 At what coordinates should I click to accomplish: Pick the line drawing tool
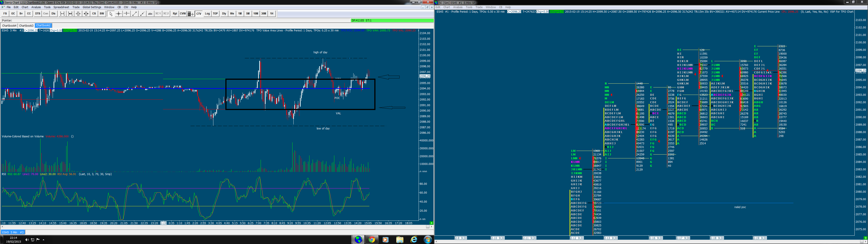point(134,14)
